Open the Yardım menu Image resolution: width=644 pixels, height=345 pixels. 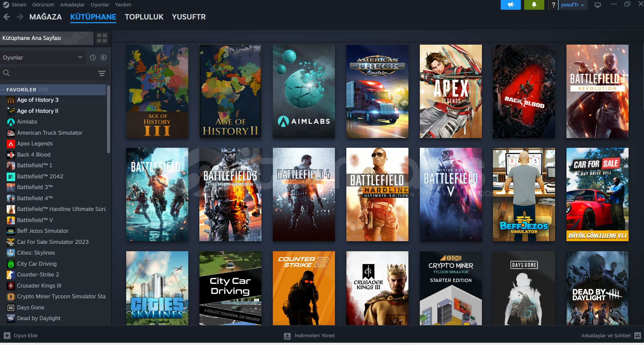[123, 5]
